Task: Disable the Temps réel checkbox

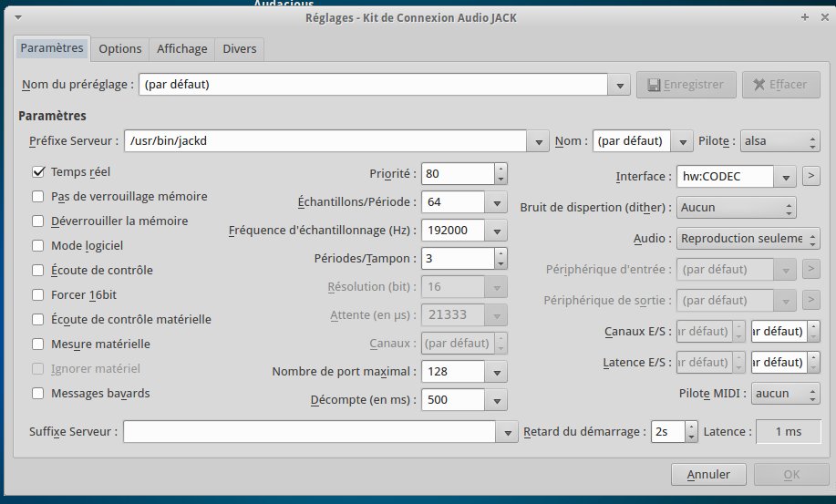Action: (x=38, y=171)
